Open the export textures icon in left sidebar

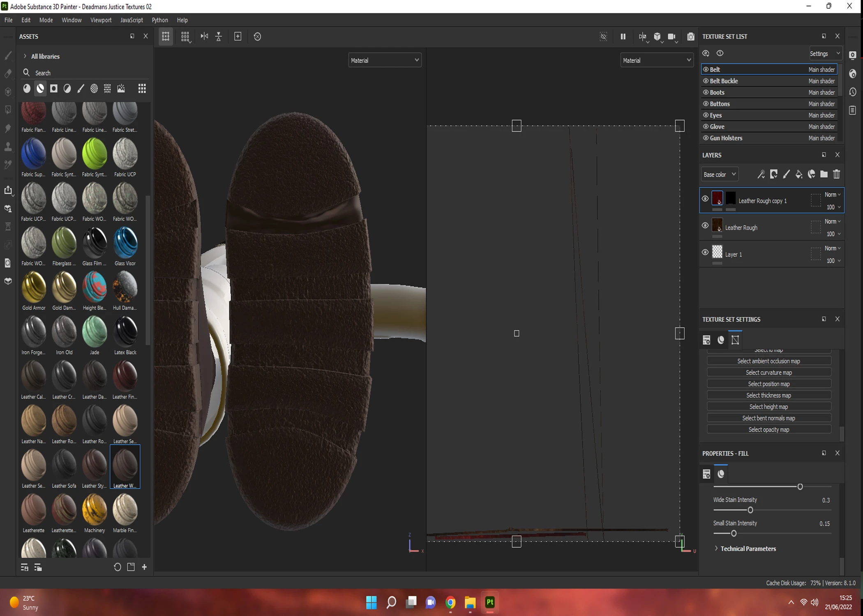click(x=8, y=190)
